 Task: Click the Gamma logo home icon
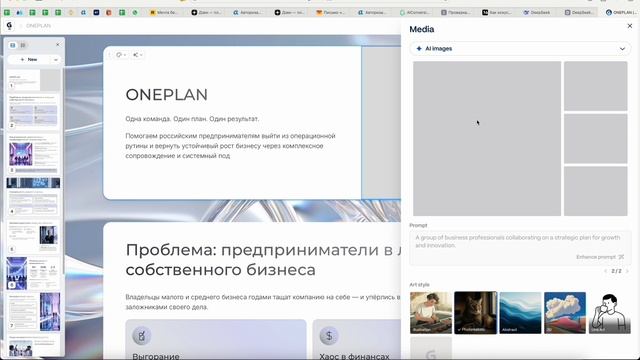pos(9,26)
